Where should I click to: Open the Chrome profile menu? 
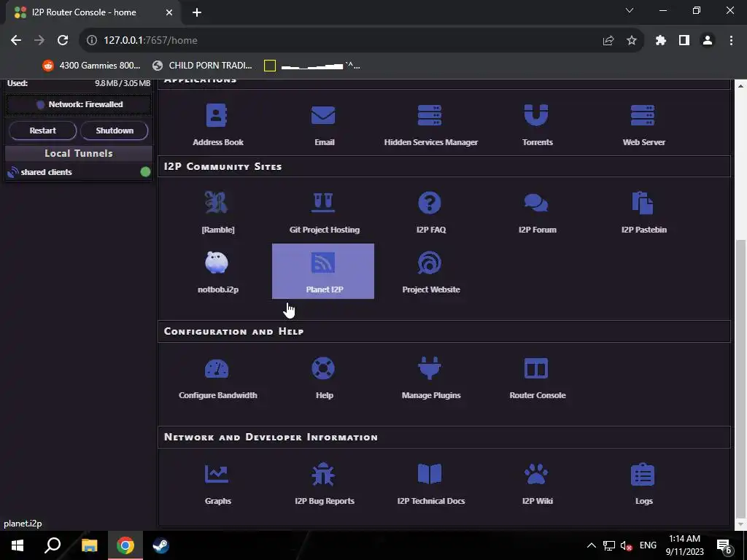click(x=708, y=40)
